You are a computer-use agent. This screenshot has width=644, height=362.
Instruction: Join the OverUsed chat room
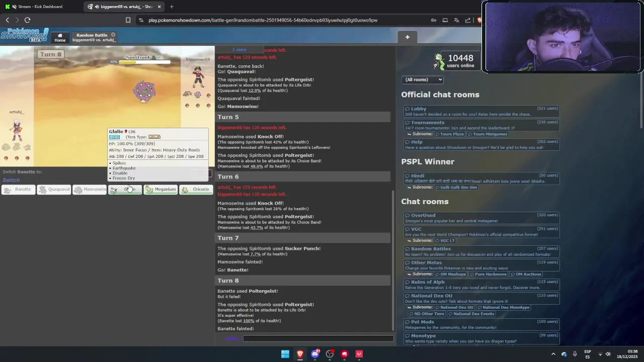click(482, 218)
